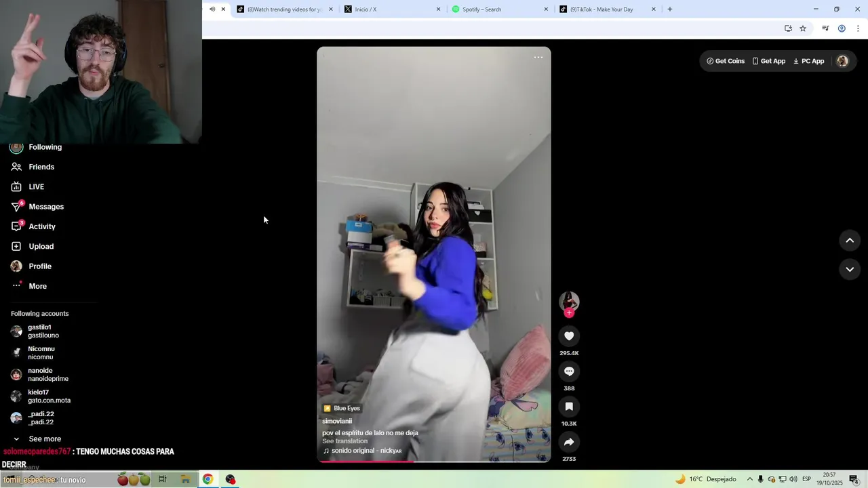Open gastilo1 following account
Image resolution: width=868 pixels, height=488 pixels.
(x=35, y=331)
